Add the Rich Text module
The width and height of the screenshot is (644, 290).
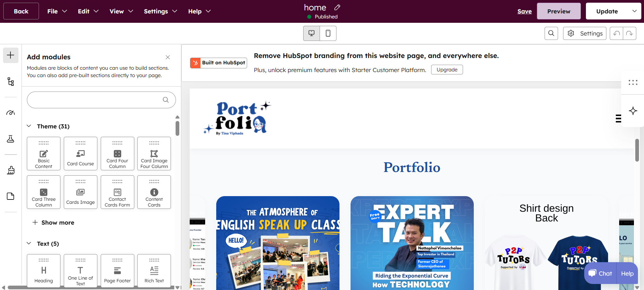tap(154, 271)
